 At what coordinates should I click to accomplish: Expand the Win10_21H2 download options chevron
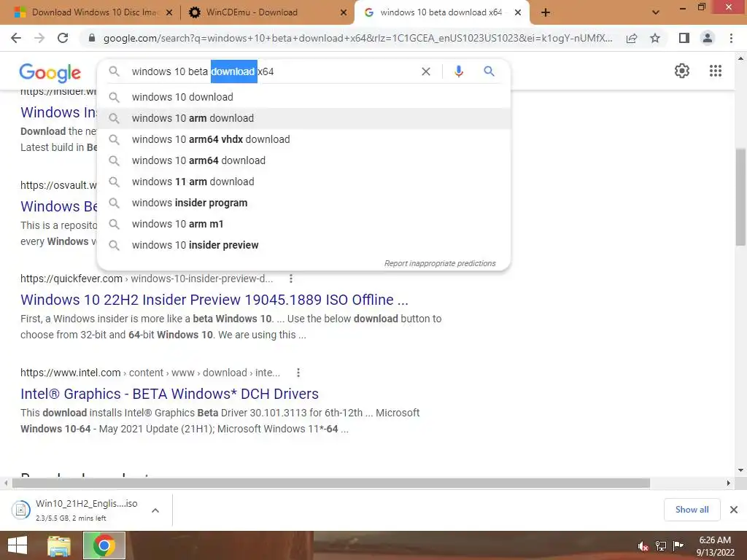pos(155,510)
